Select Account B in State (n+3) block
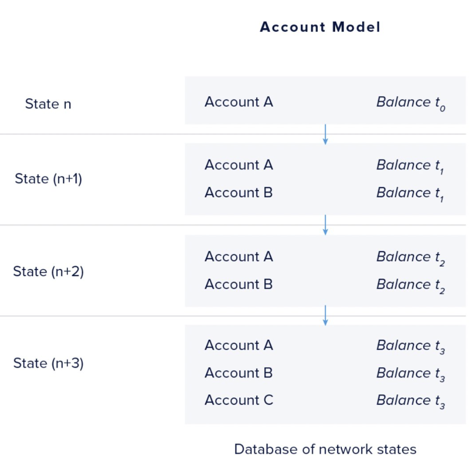The height and width of the screenshot is (467, 476). click(239, 373)
